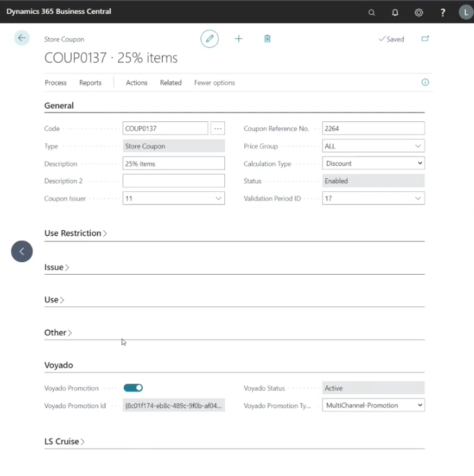Expand the Use Restriction section

(75, 233)
